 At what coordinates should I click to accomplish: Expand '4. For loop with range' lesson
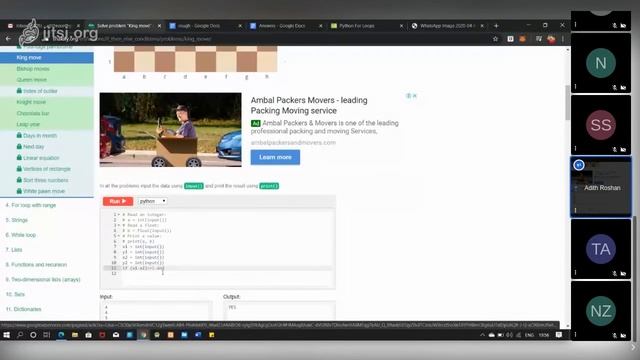click(31, 205)
